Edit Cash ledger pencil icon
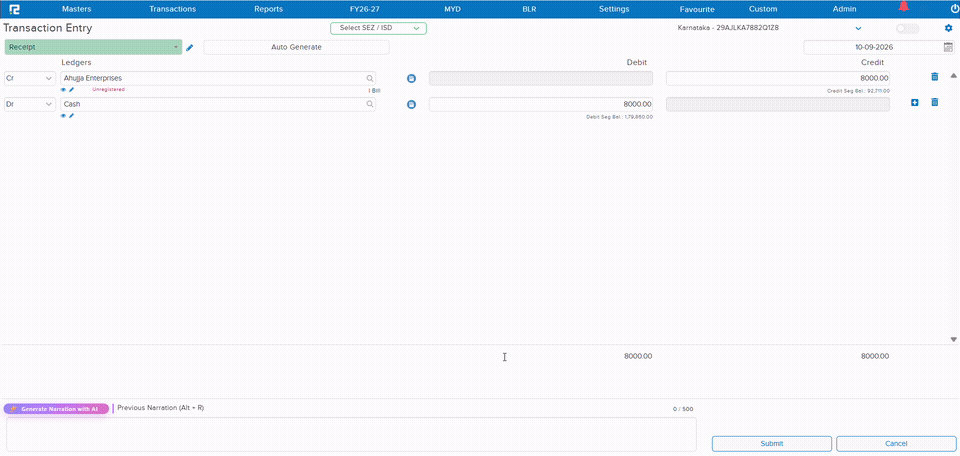 coord(71,116)
